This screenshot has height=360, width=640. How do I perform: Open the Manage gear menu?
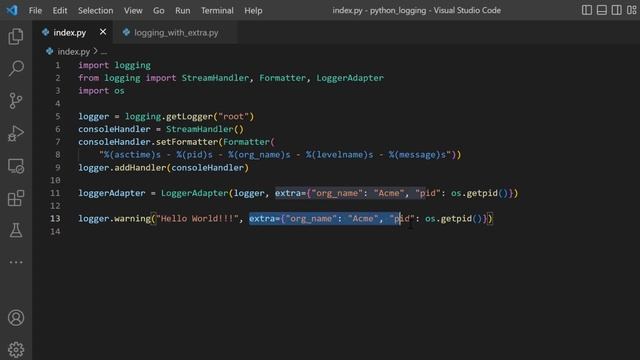point(16,349)
